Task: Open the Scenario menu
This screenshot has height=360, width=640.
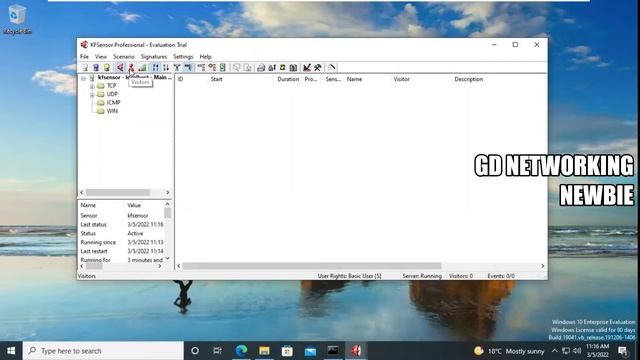Action: pyautogui.click(x=124, y=57)
